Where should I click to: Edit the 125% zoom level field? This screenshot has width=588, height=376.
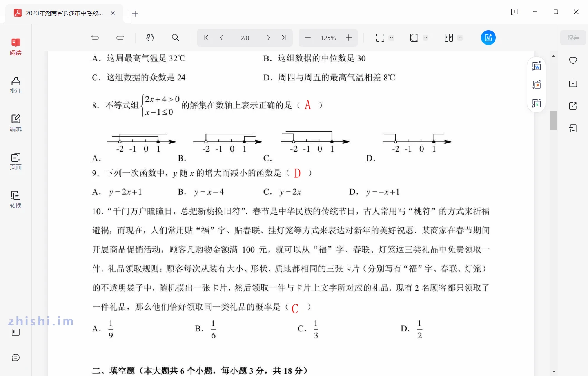(x=328, y=38)
